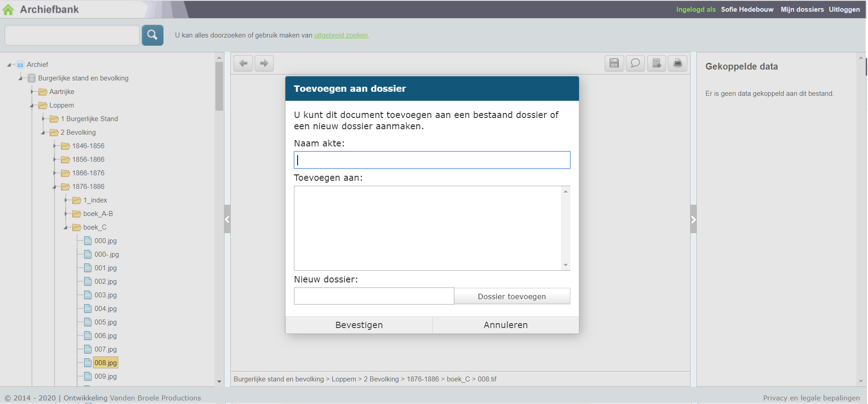Click the Bevestigen button

click(359, 325)
